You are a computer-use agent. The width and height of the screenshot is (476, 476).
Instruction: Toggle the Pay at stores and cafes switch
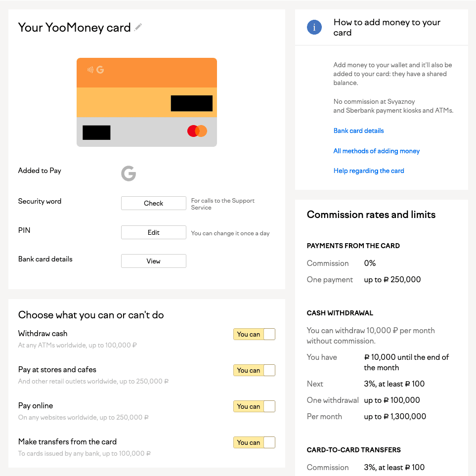click(254, 370)
